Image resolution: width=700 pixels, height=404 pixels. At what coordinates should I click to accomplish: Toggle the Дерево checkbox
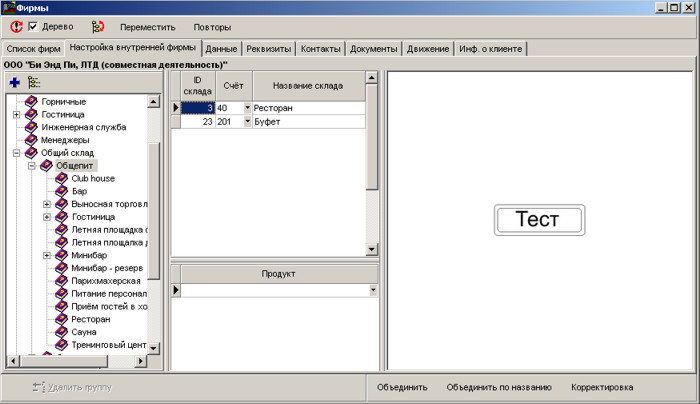click(33, 27)
